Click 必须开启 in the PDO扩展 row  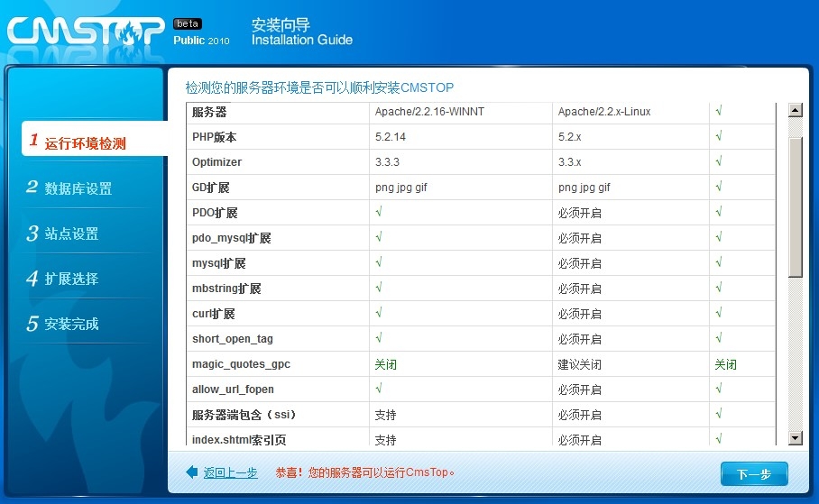[x=579, y=213]
